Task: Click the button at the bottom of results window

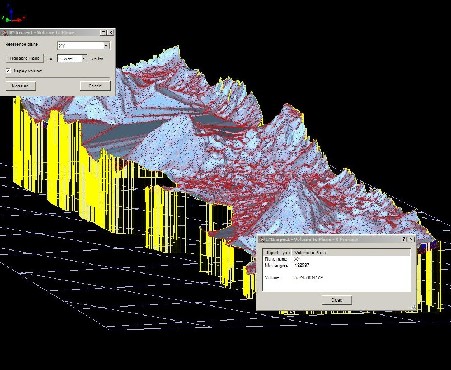Action: click(x=337, y=300)
